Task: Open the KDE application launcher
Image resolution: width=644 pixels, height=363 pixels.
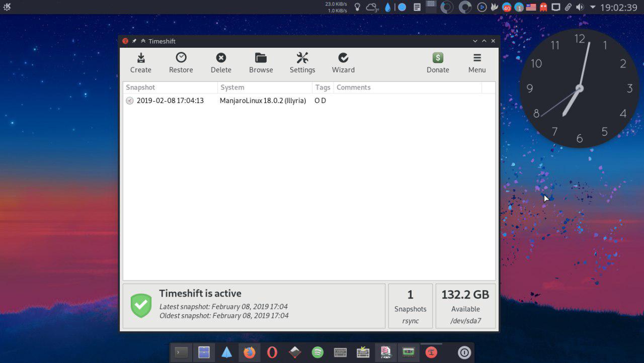Action: (7, 7)
